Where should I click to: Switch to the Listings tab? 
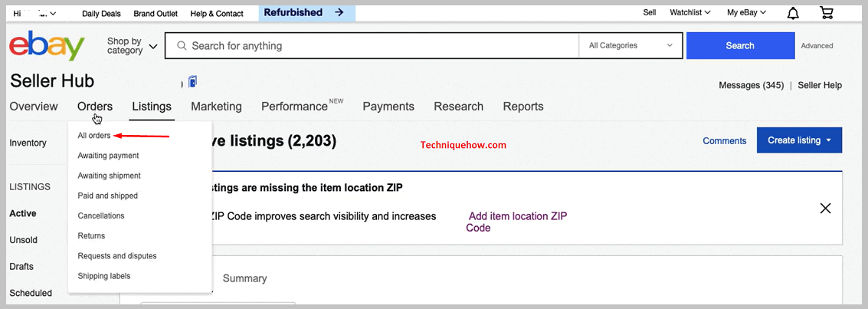(152, 107)
